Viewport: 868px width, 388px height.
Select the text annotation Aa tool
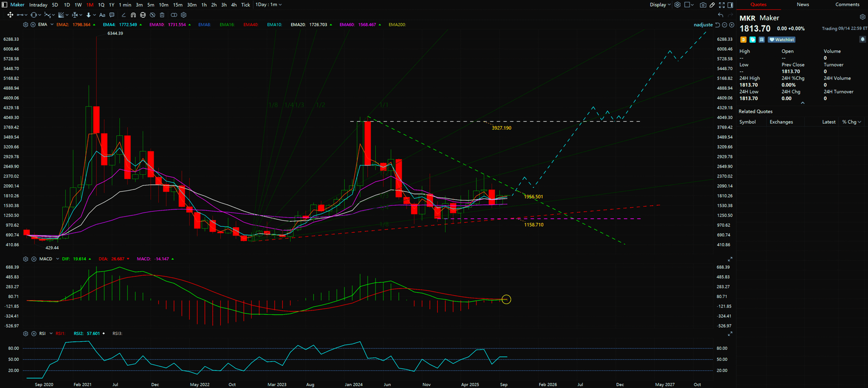(x=102, y=15)
